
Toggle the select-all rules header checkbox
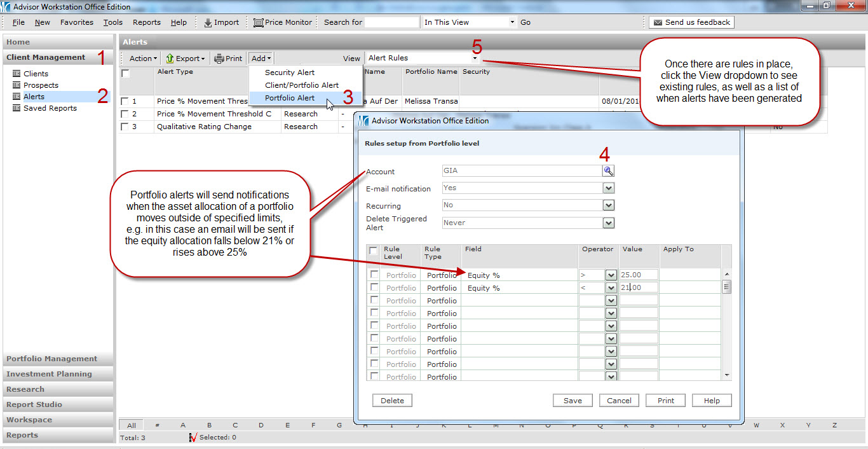tap(374, 251)
